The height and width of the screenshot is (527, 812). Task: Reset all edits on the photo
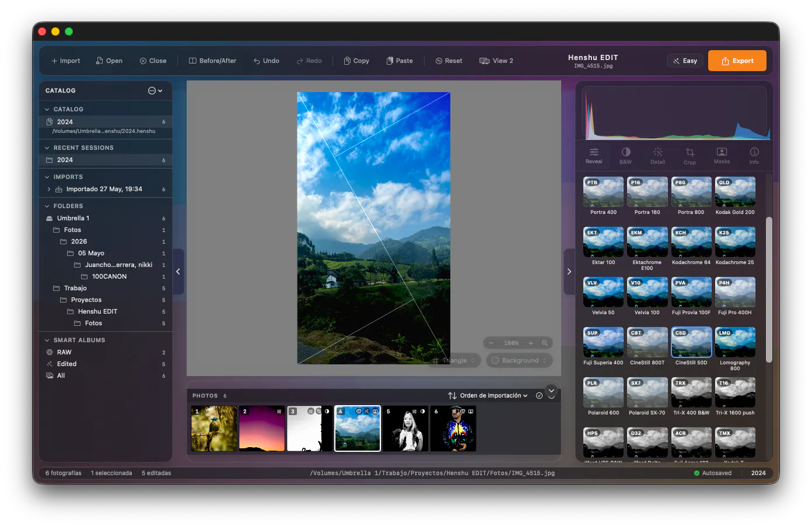coord(449,61)
